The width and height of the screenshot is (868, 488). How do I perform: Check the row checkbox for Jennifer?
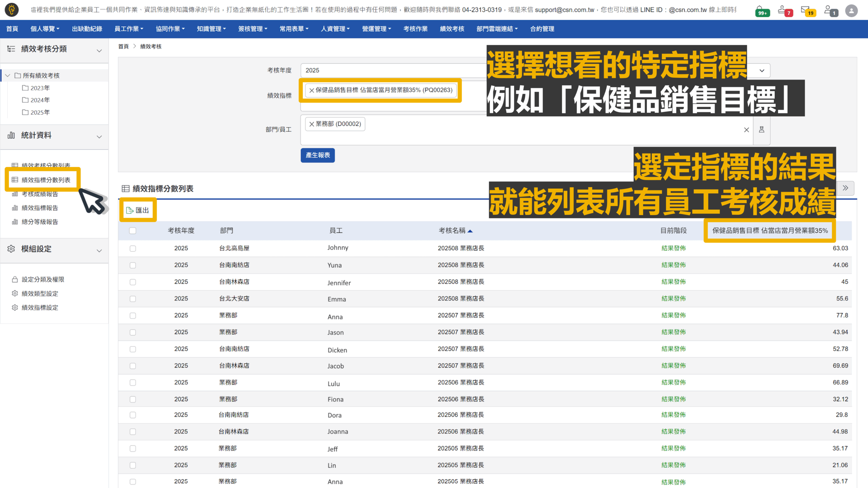click(x=133, y=282)
